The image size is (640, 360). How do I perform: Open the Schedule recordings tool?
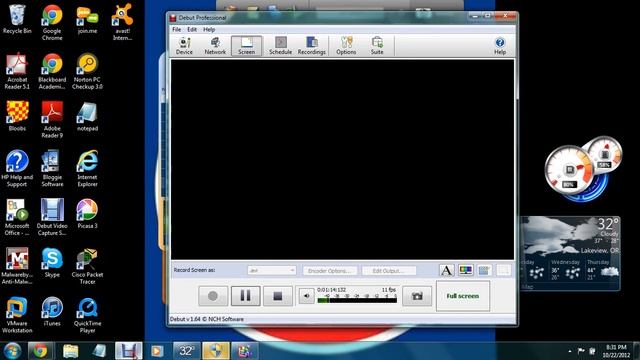pos(280,46)
